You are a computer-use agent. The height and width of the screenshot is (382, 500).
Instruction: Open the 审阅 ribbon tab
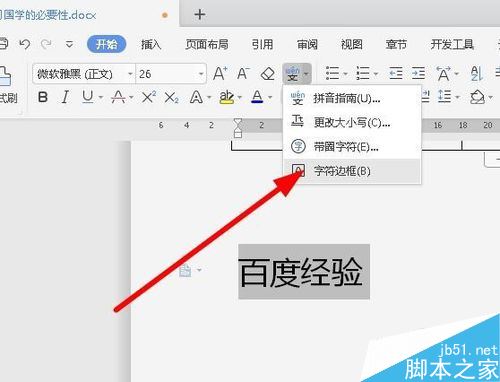tap(307, 44)
